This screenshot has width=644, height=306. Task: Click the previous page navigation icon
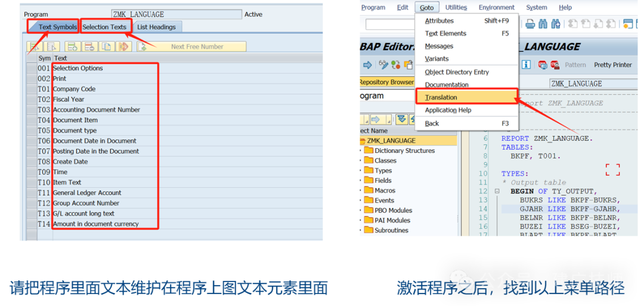(x=586, y=24)
